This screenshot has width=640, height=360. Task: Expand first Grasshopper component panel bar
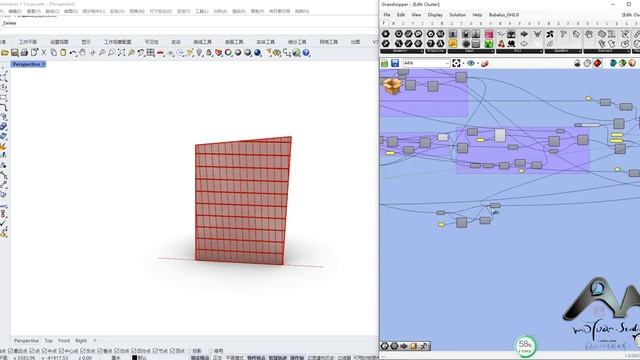coord(402,51)
